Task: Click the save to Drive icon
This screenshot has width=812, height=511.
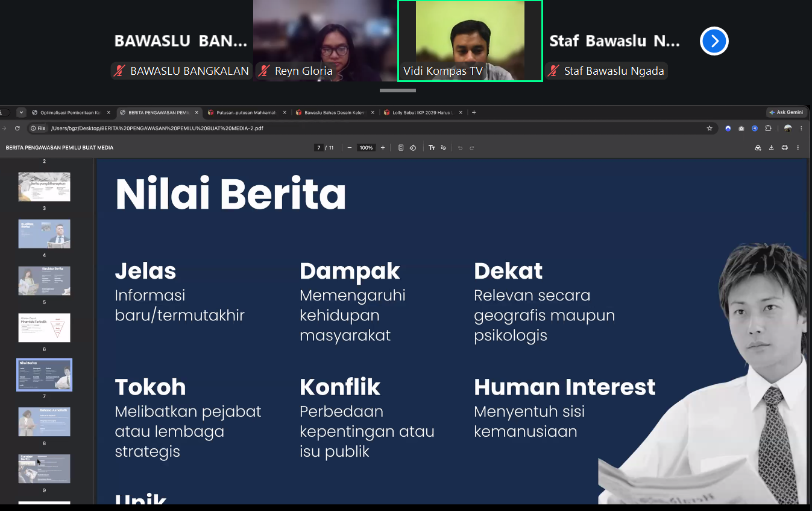Action: [x=758, y=148]
